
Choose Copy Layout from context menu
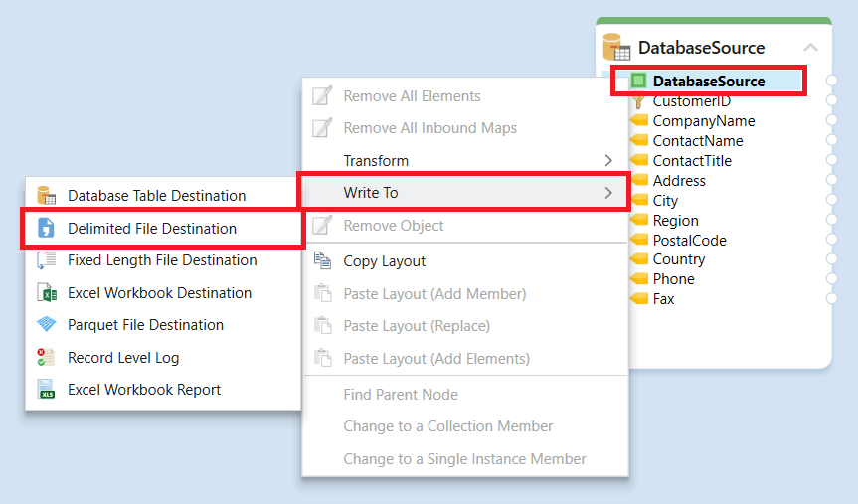[x=384, y=261]
